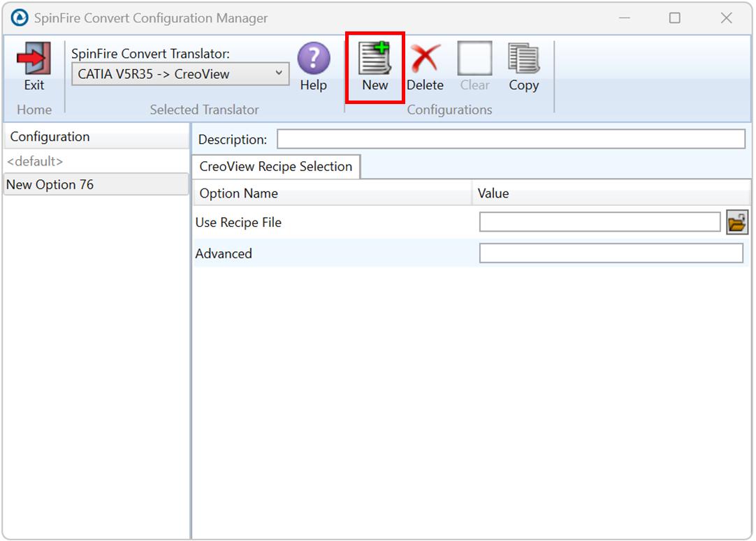756x541 pixels.
Task: Click the SpinFire app logo in title bar
Action: click(x=20, y=18)
